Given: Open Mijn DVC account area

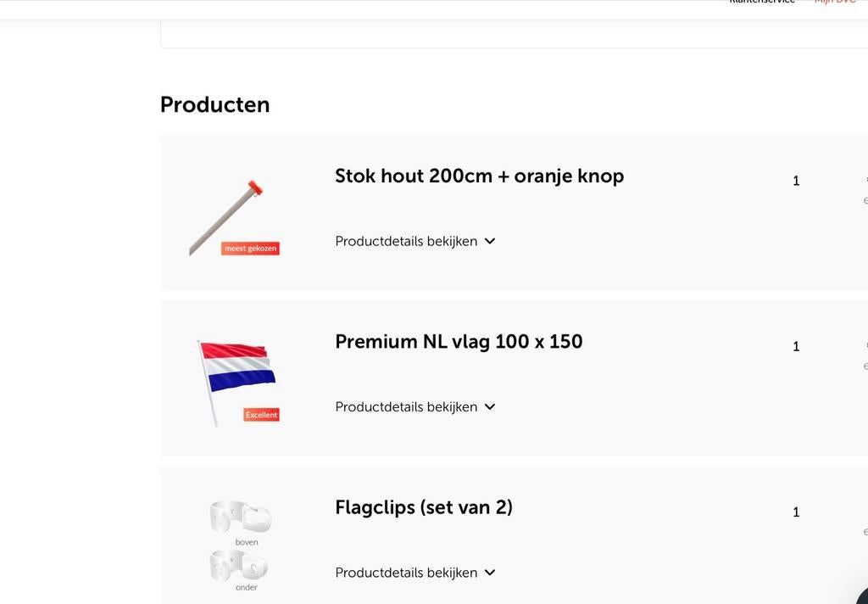Looking at the screenshot, I should (x=836, y=3).
